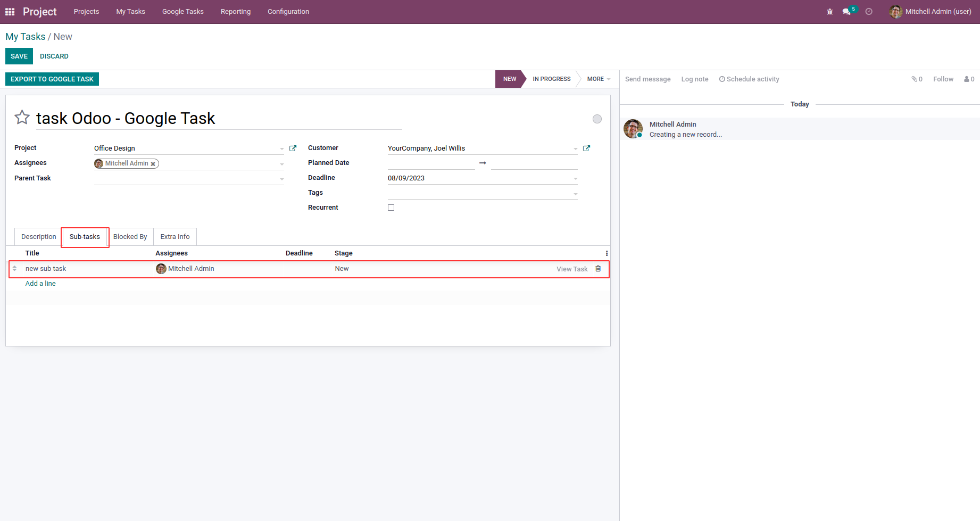Open the apps grid menu icon
This screenshot has height=521, width=980.
[x=10, y=12]
